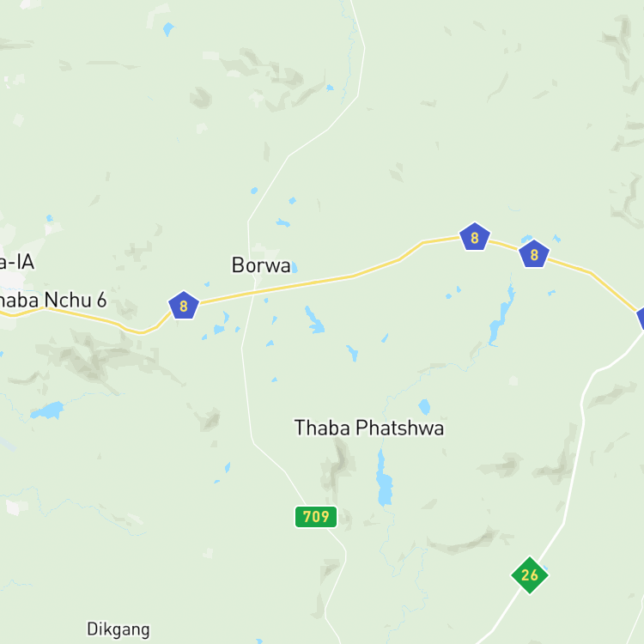Select the route 8 shield north of Thaba Phatshwa
The height and width of the screenshot is (644, 644).
[x=474, y=237]
